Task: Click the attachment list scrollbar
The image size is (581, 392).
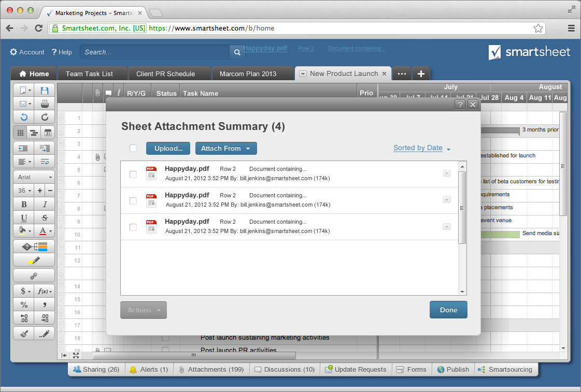Action: [x=462, y=207]
